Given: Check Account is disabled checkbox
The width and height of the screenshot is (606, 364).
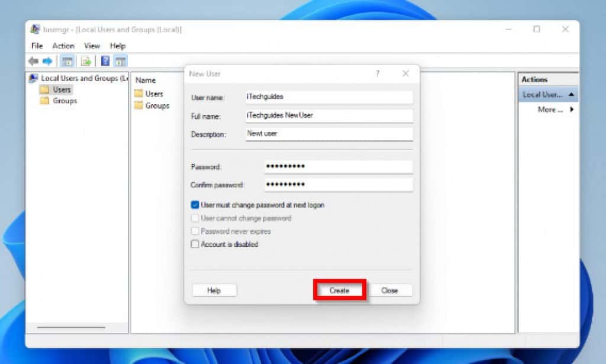Looking at the screenshot, I should tap(195, 244).
